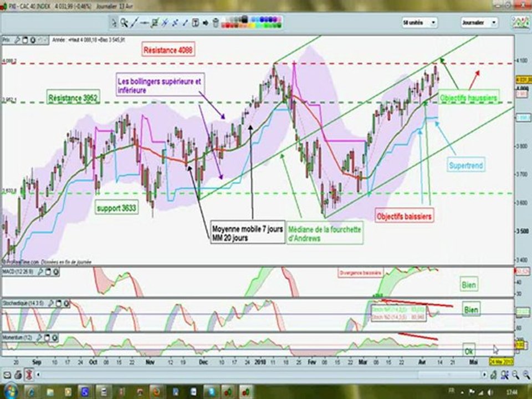
Task: Select the cursor pointer tool
Action: pos(114,23)
